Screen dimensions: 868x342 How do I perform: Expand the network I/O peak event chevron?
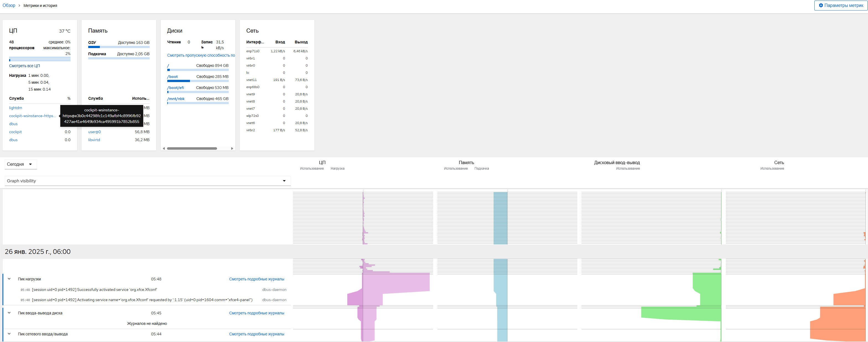9,334
